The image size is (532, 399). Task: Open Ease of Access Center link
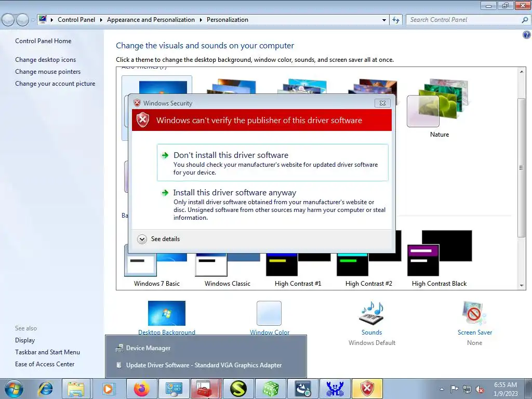click(45, 364)
